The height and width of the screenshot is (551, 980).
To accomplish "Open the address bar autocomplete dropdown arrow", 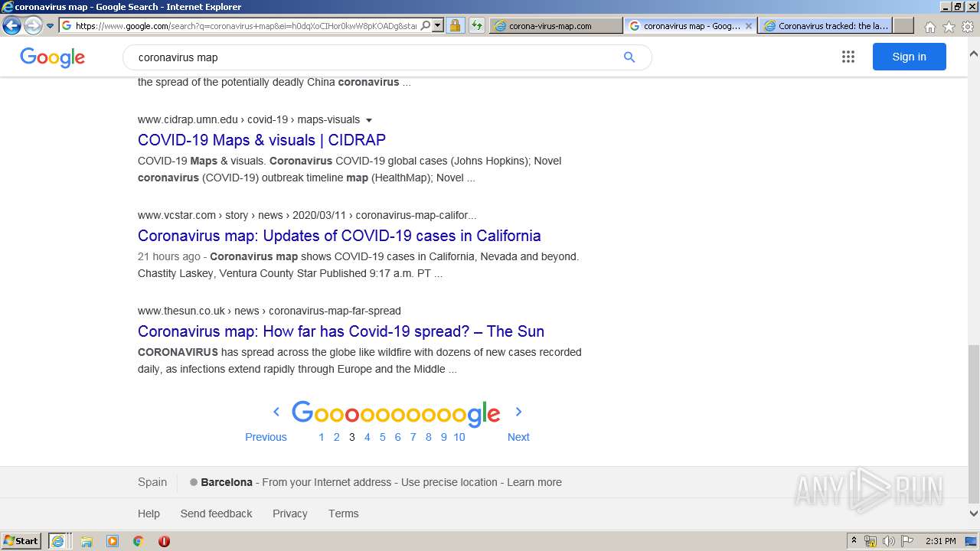I will [438, 25].
